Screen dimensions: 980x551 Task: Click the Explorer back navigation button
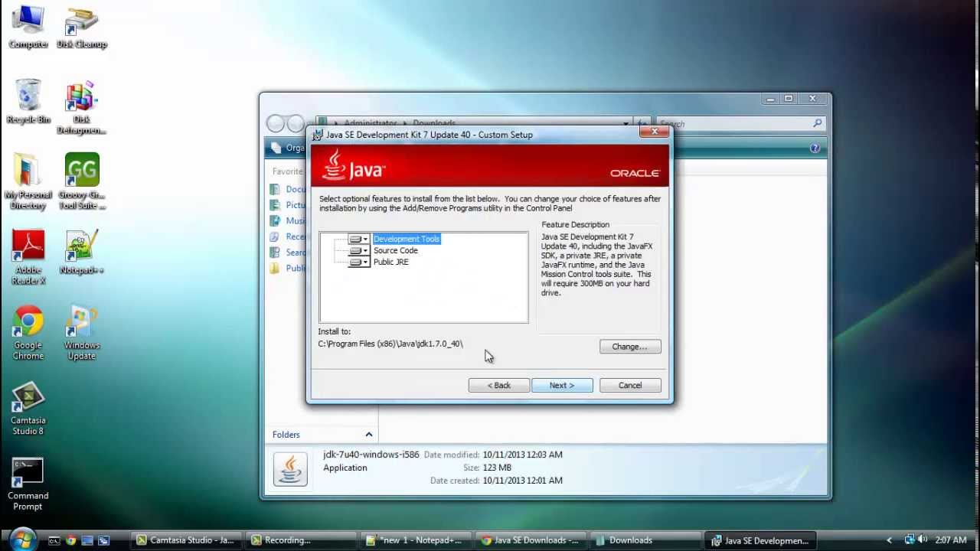276,123
